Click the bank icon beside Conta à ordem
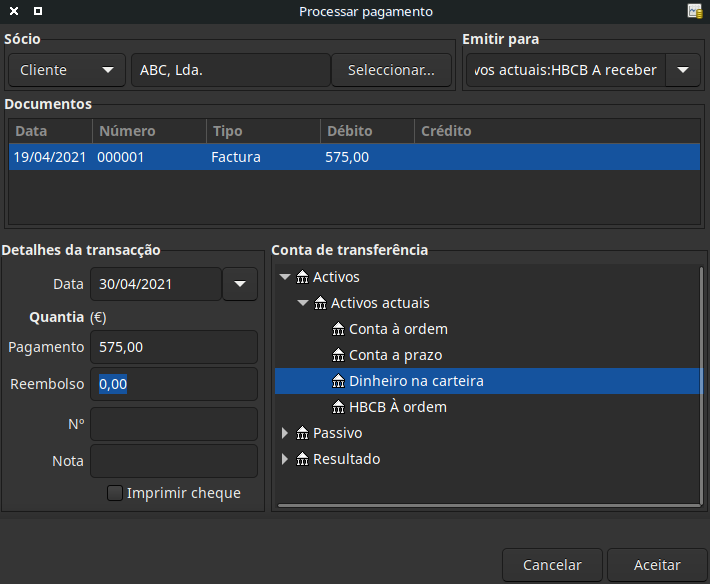Viewport: 710px width, 584px height. pyautogui.click(x=339, y=329)
